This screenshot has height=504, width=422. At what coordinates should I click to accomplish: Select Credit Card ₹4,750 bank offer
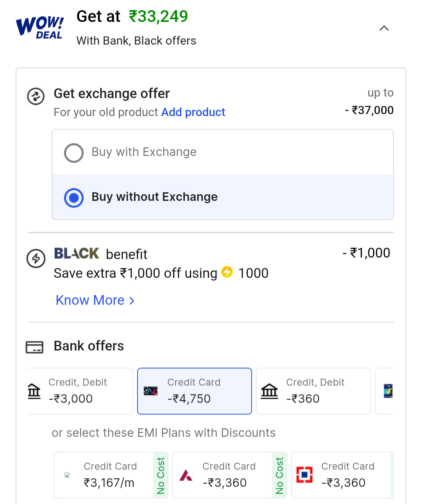click(194, 391)
